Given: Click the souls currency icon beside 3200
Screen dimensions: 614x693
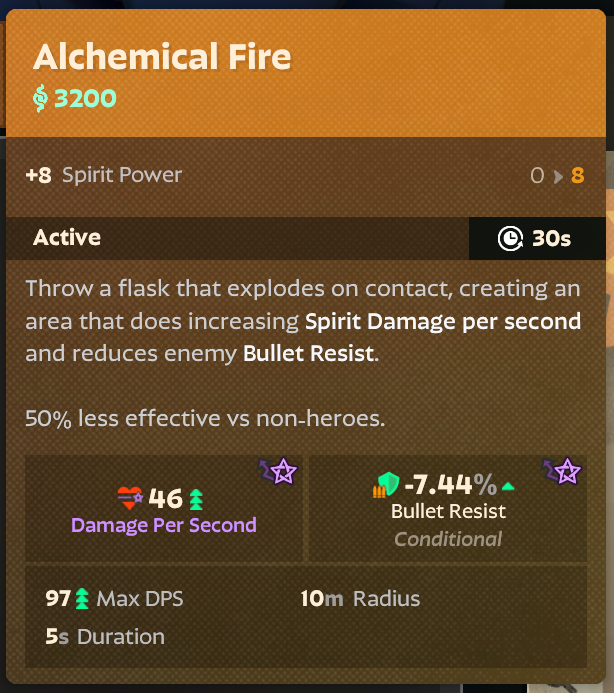Looking at the screenshot, I should [x=40, y=98].
